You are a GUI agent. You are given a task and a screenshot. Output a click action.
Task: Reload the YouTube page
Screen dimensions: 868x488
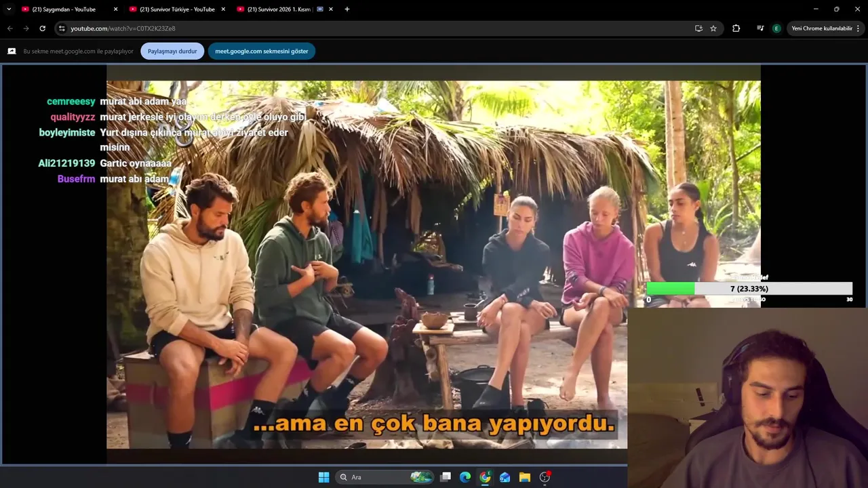pyautogui.click(x=42, y=28)
